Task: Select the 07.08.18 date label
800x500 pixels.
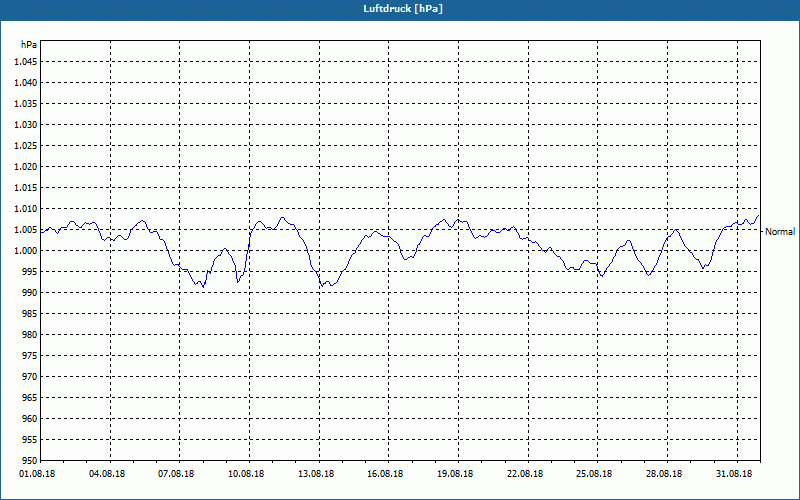Action: click(177, 474)
